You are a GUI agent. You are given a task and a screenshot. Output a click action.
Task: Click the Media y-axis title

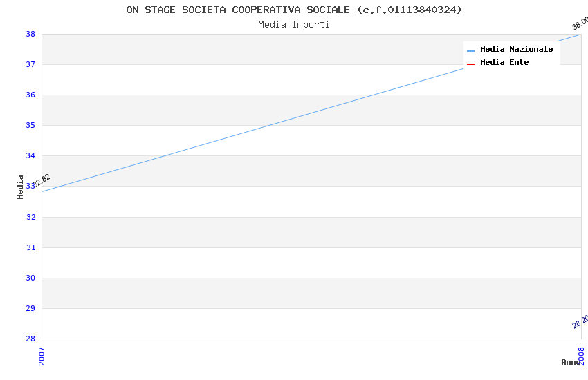20,187
